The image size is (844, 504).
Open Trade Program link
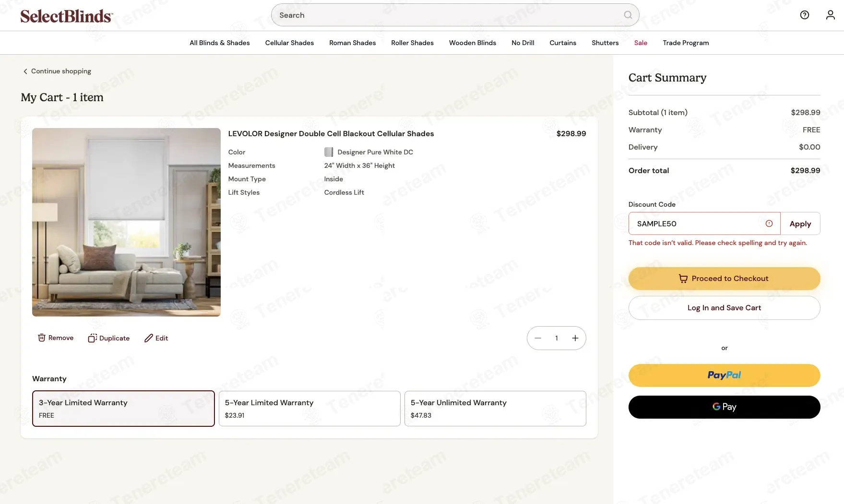[x=686, y=43]
